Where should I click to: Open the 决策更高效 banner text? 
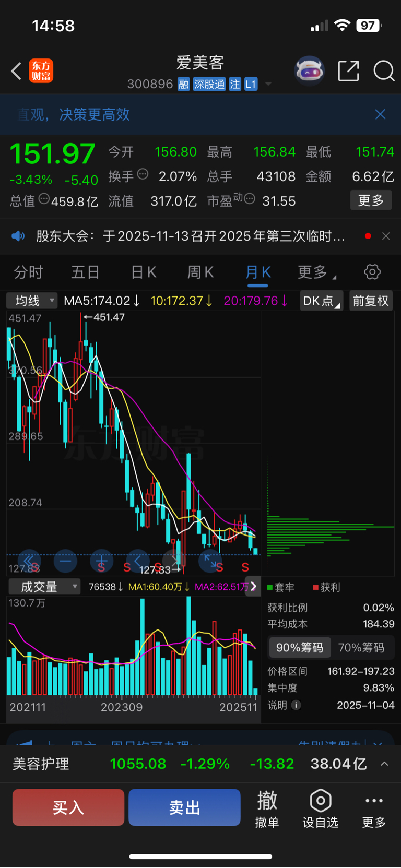tap(94, 114)
